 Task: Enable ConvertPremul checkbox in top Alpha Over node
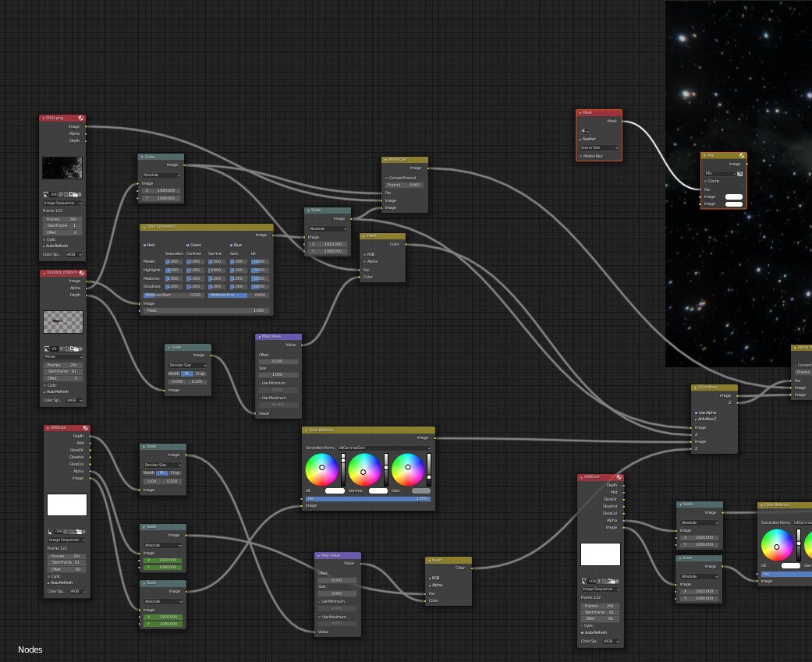point(386,178)
